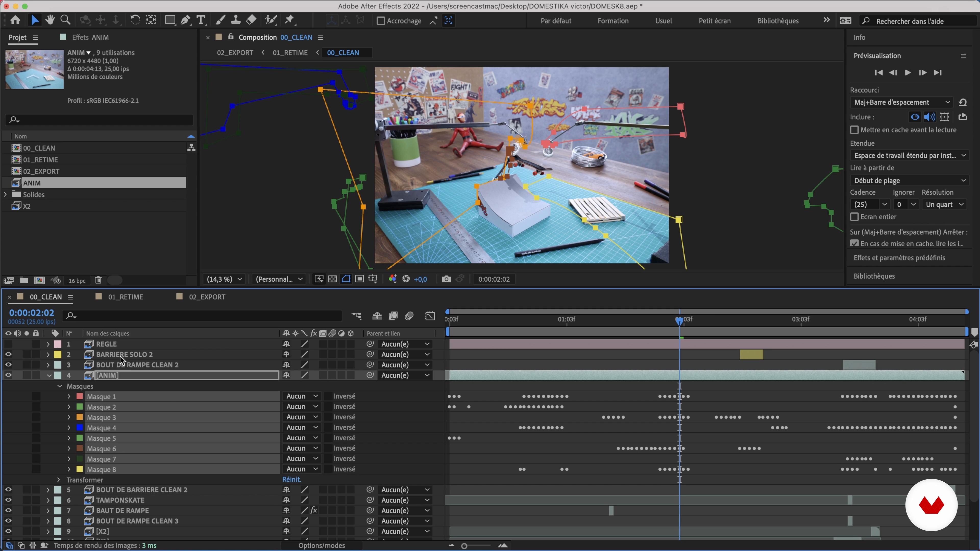
Task: Select the Zoom tool
Action: click(65, 20)
